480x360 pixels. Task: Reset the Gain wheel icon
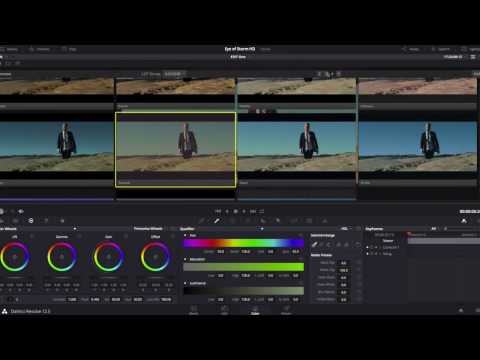coord(126,236)
